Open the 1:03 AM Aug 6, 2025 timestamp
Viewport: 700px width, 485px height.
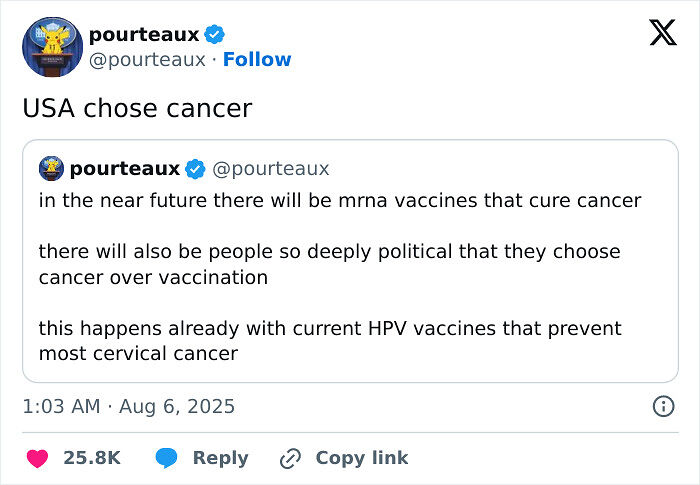129,406
